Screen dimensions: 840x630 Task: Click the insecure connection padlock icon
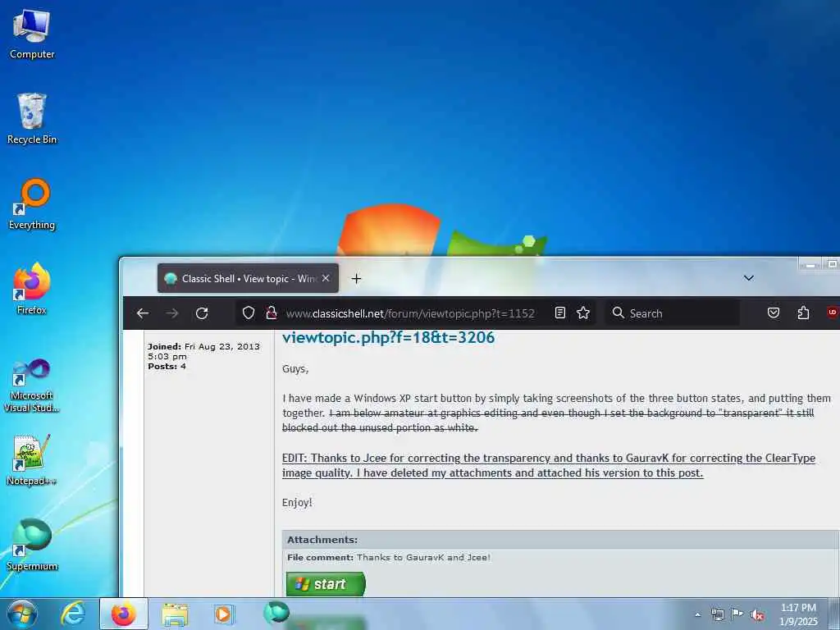271,313
